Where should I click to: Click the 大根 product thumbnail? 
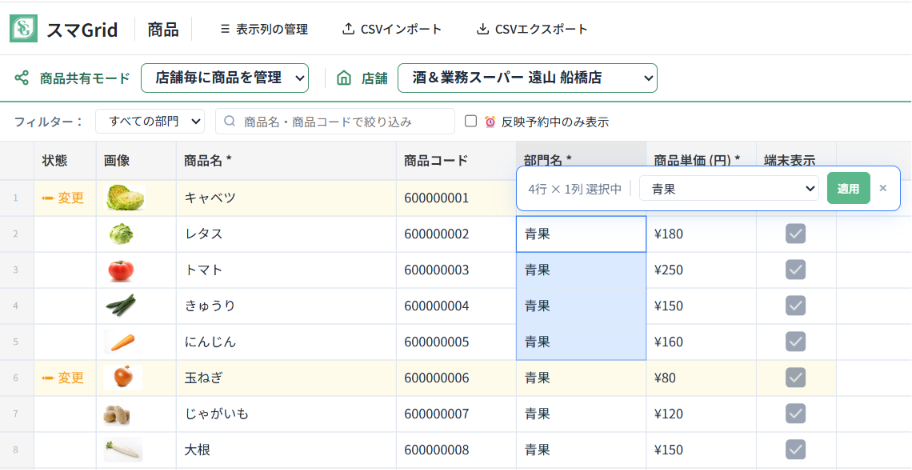(123, 450)
